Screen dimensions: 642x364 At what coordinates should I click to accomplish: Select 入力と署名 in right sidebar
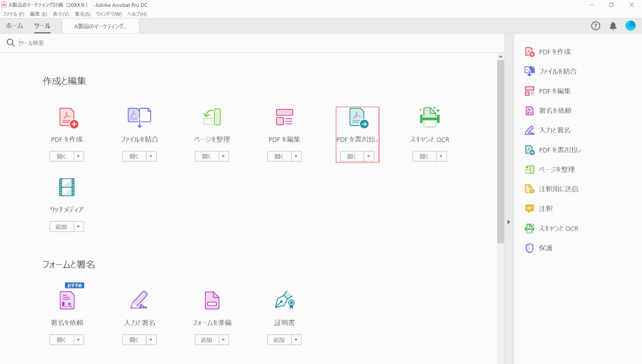pos(548,130)
